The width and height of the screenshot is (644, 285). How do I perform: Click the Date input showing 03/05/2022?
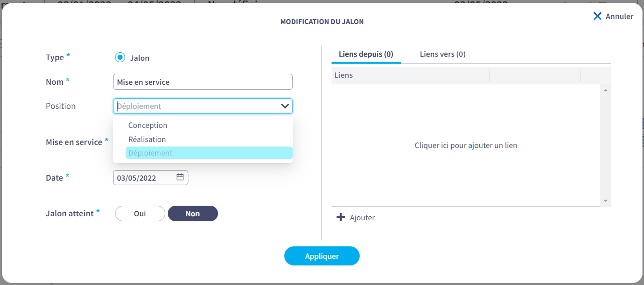151,178
